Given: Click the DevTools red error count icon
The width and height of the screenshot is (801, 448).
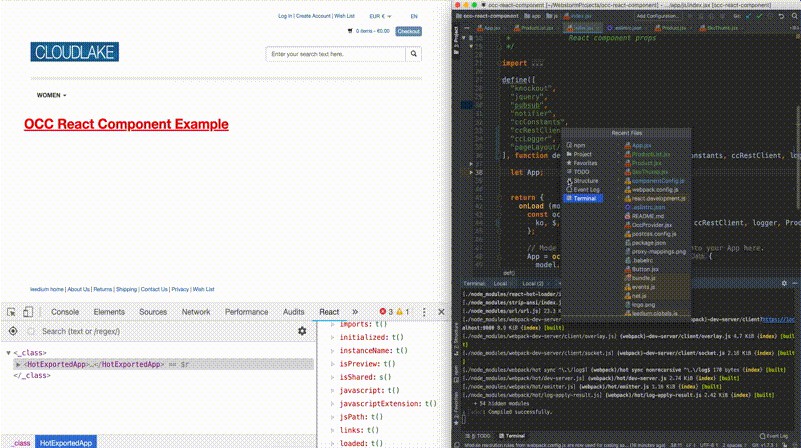Looking at the screenshot, I should (x=383, y=312).
